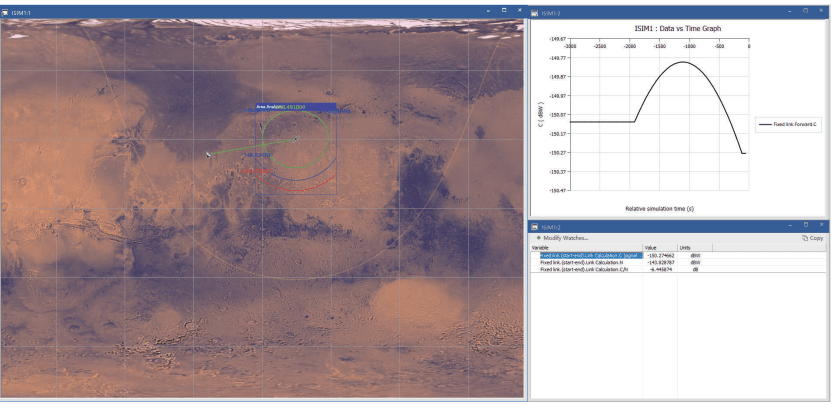833x404 pixels.
Task: Select the Link Calculation.C/N watch row
Action: click(585, 269)
